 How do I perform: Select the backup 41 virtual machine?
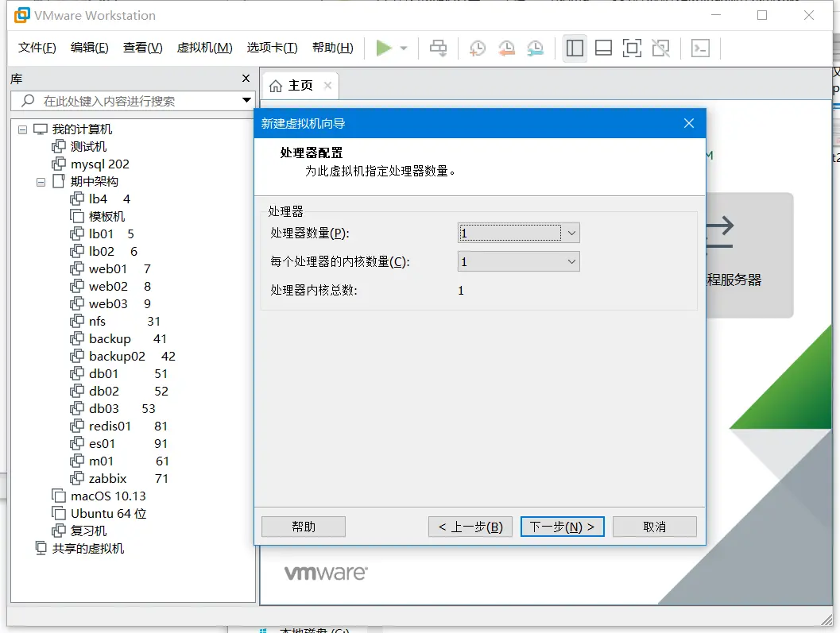click(118, 339)
